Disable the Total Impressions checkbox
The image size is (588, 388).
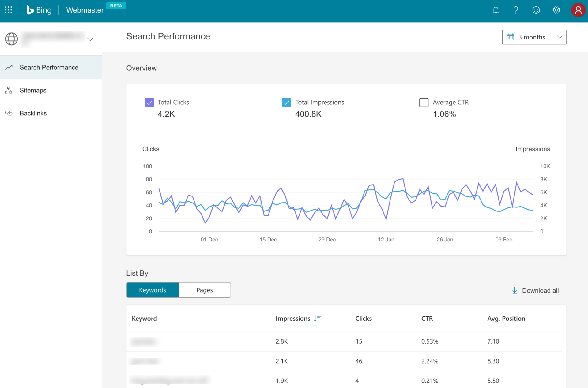tap(286, 103)
